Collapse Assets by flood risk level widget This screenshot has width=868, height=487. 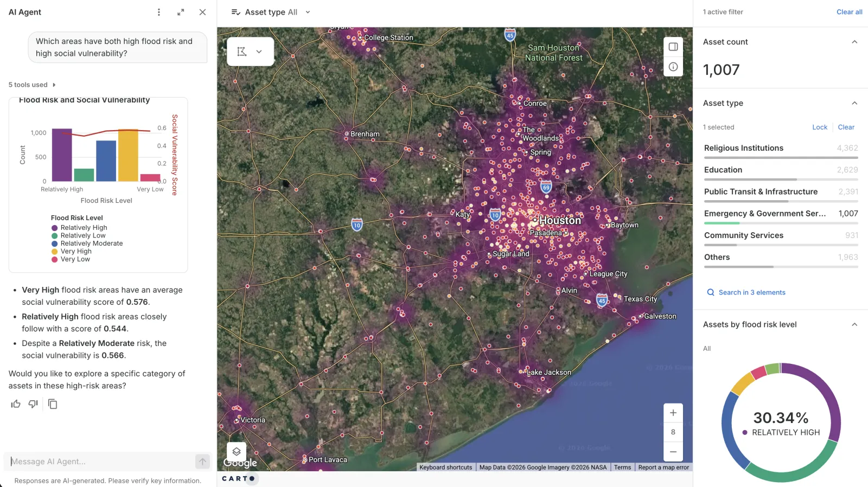click(x=854, y=324)
